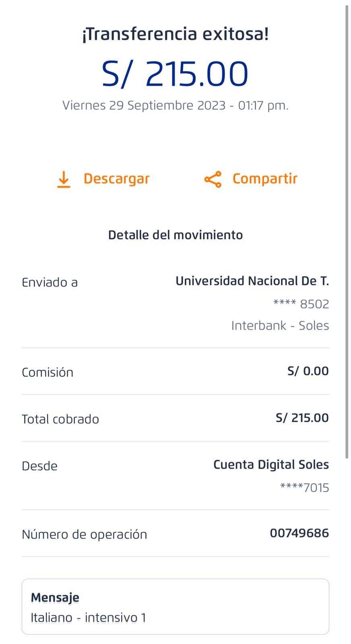The image size is (351, 644).
Task: Tap the '¡Transferencia exitosa!' heading
Action: coord(175,34)
